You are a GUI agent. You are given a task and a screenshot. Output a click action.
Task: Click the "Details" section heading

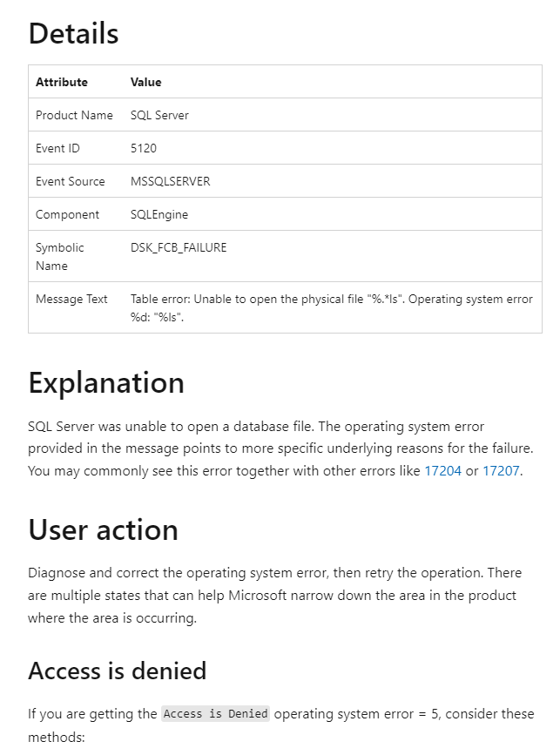coord(73,34)
